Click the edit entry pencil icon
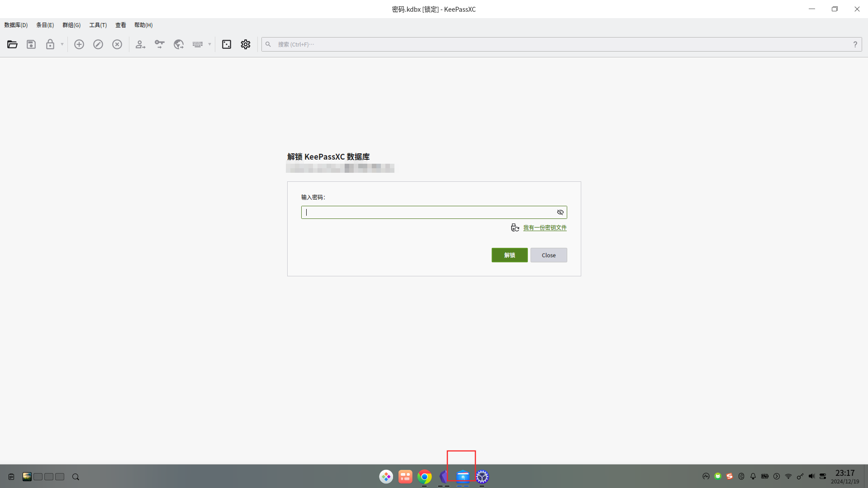Viewport: 868px width, 488px height. coord(98,44)
